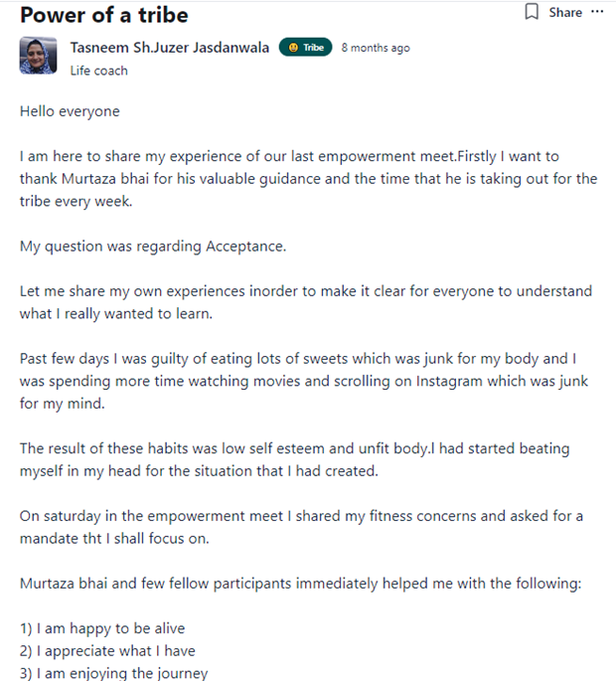Click list item I appreciate what I have

tap(107, 651)
